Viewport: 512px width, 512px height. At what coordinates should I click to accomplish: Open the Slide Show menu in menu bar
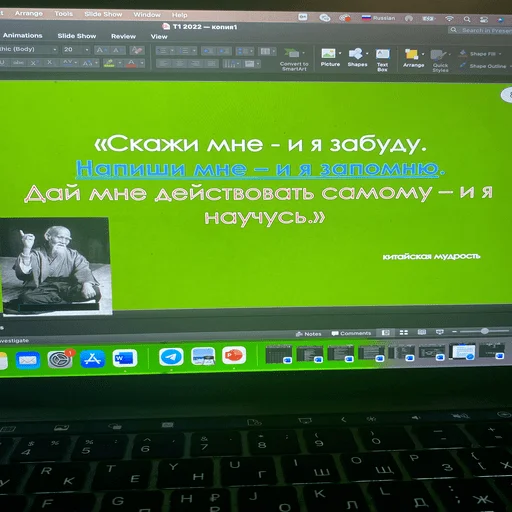tap(103, 14)
